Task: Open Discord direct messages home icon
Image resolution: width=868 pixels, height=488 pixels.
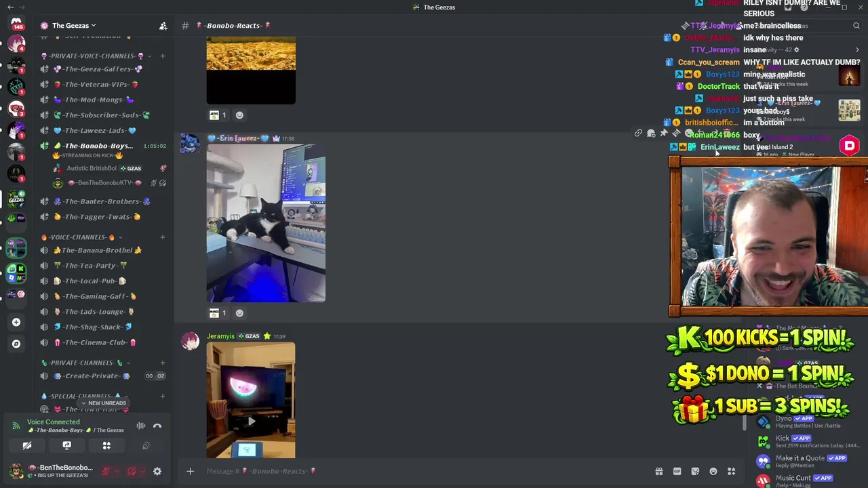Action: click(x=16, y=23)
